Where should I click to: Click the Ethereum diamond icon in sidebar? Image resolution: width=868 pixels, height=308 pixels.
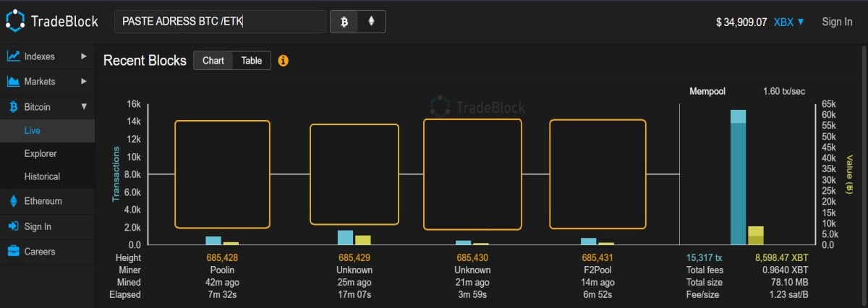13,201
